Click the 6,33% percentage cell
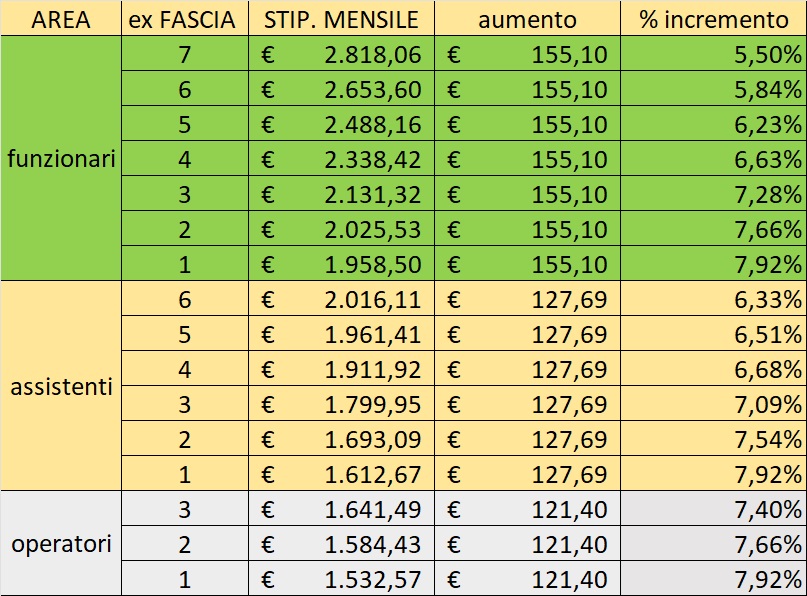Image resolution: width=807 pixels, height=596 pixels. [x=713, y=299]
